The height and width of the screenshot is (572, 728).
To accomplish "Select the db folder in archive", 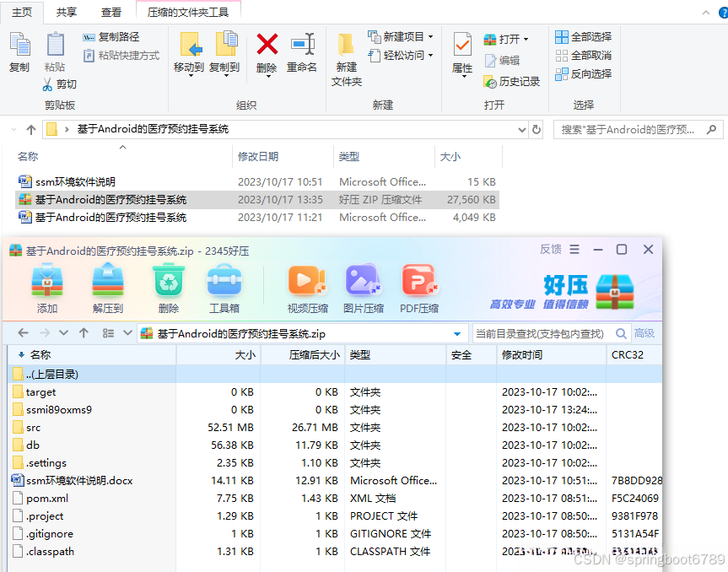I will [x=335, y=445].
